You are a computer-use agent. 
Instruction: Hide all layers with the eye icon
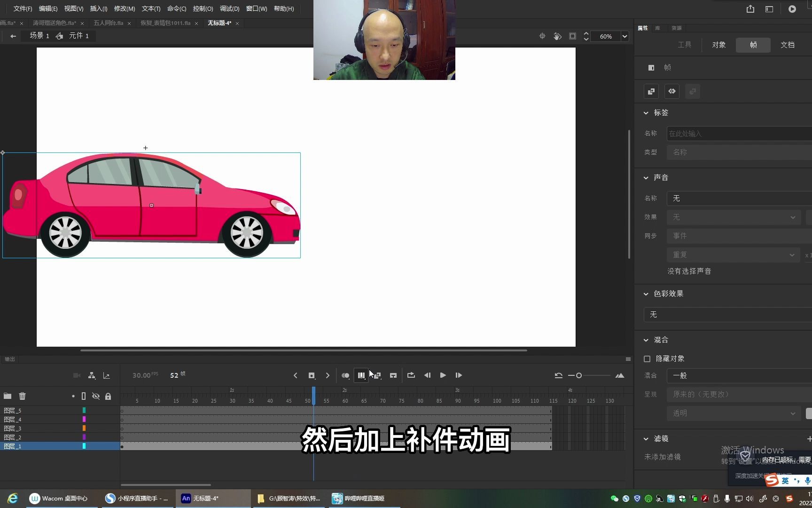[96, 397]
